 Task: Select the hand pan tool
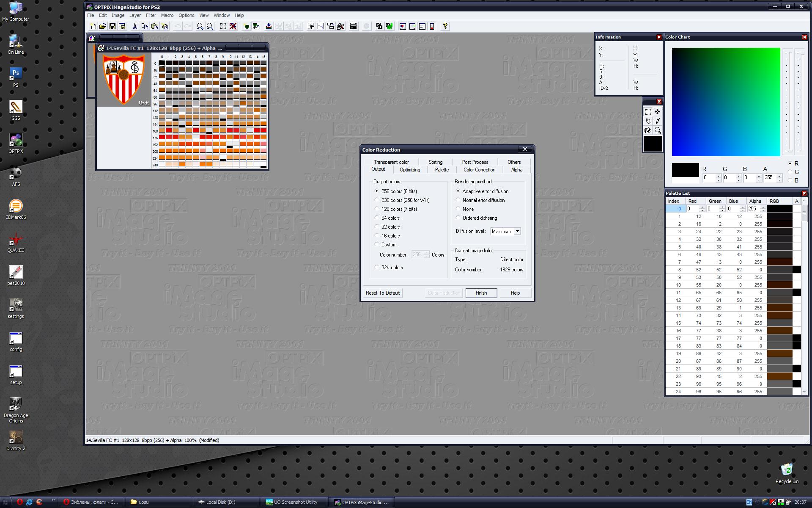648,121
